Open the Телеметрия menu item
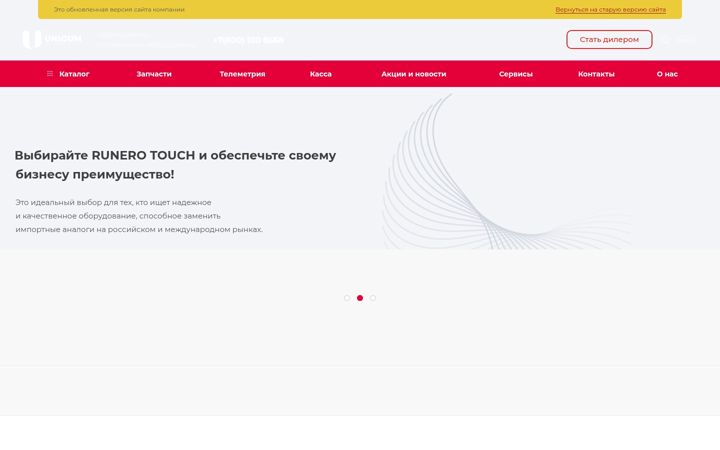720x450 pixels. click(242, 74)
